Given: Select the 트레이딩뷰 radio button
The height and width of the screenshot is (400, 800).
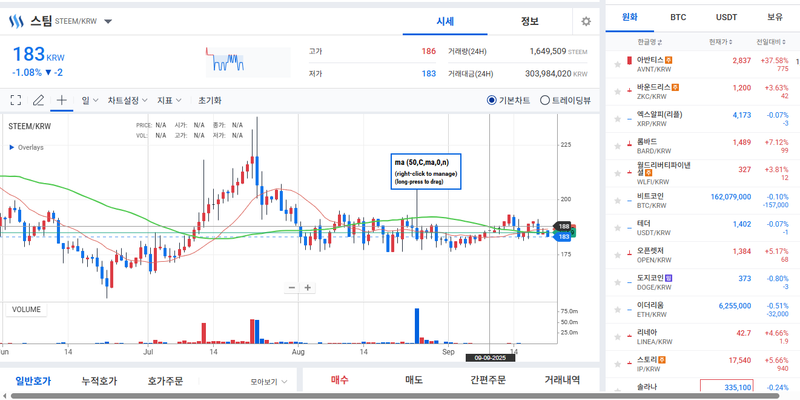Looking at the screenshot, I should pos(545,100).
